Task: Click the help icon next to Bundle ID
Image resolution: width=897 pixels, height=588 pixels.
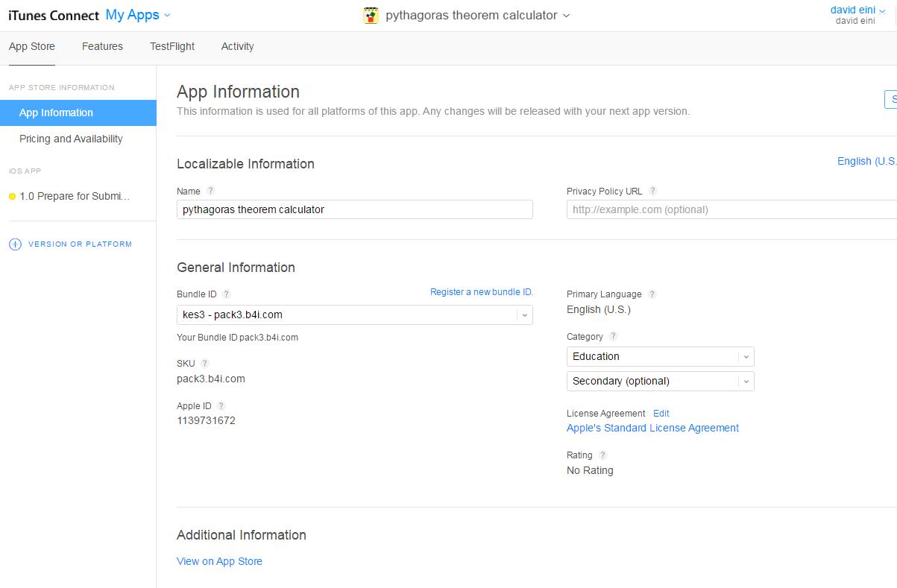Action: [x=227, y=294]
